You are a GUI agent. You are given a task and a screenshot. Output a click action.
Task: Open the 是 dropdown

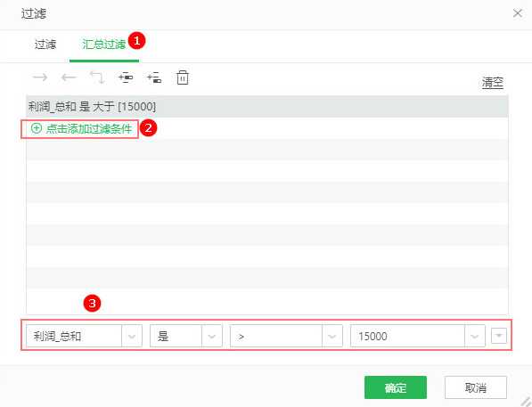[x=212, y=336]
